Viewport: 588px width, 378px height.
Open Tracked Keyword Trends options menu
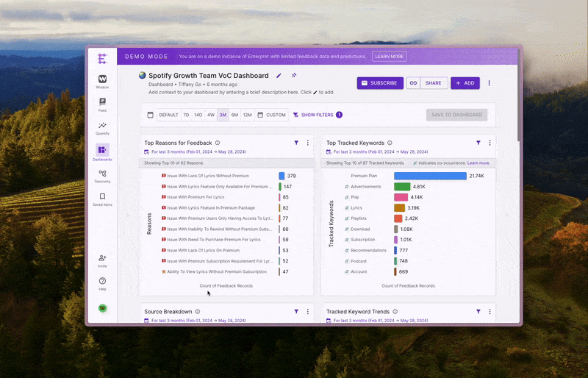point(490,312)
